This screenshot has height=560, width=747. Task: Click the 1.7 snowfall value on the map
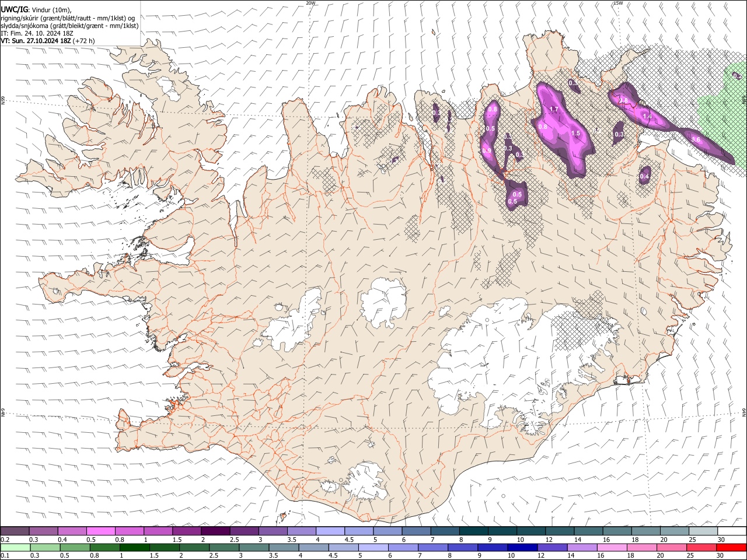tap(554, 110)
